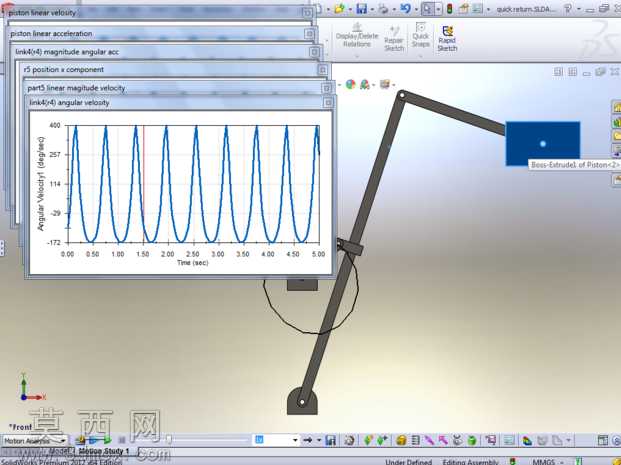The image size is (621, 465).
Task: Click the Force icon in motion toolbar
Action: (x=443, y=440)
